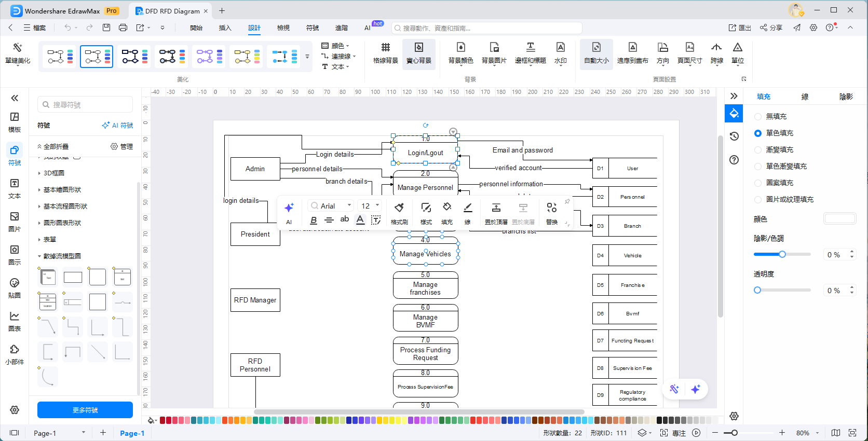Select the no fill (無填充) option

(758, 117)
